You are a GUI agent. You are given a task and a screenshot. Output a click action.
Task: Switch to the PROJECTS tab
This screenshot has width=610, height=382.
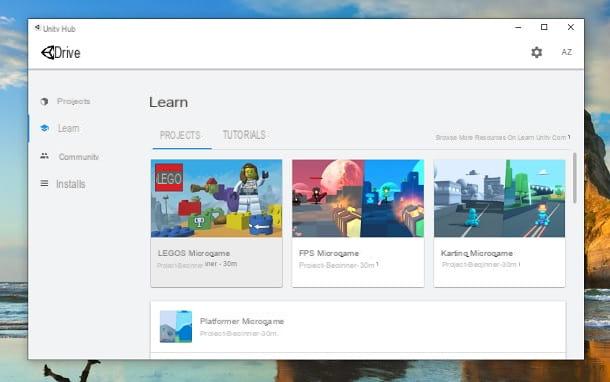click(x=180, y=135)
